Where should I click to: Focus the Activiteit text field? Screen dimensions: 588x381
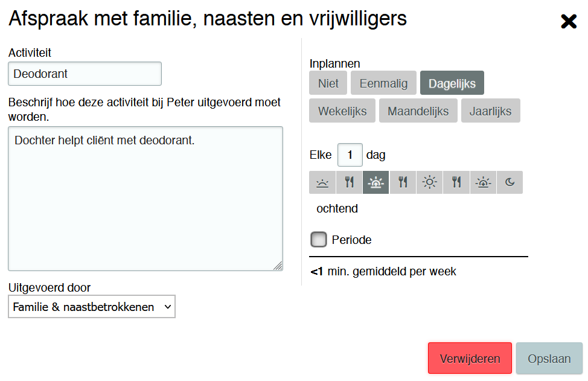[85, 74]
